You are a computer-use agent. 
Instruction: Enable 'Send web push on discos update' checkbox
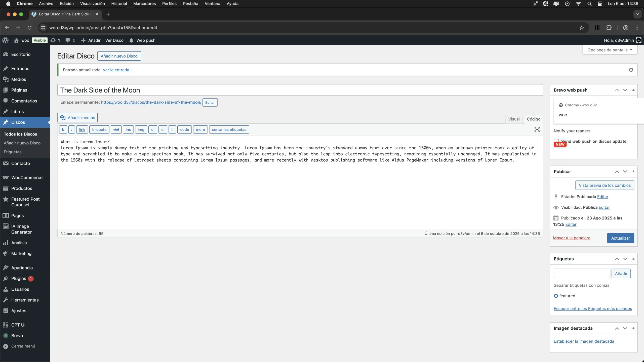pos(556,141)
